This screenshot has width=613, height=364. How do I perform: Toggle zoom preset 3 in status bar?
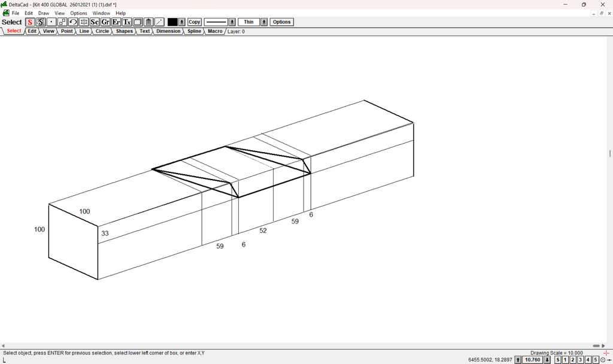[x=581, y=360]
